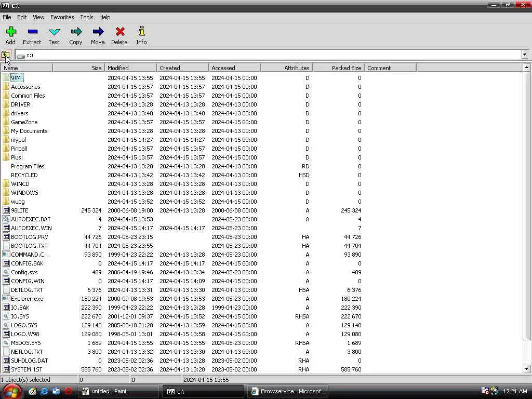
Task: Open the File menu
Action: [7, 17]
